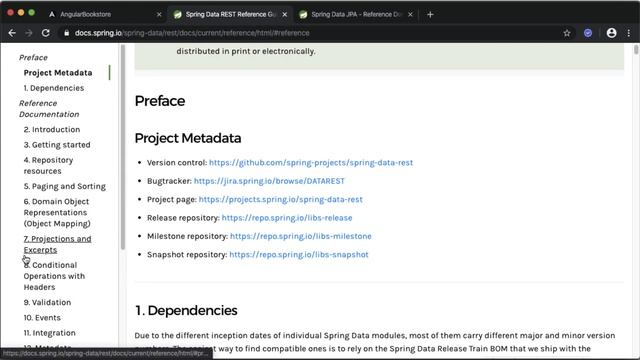The width and height of the screenshot is (640, 360).
Task: Open the libs-snapshot repository link
Action: [x=299, y=254]
